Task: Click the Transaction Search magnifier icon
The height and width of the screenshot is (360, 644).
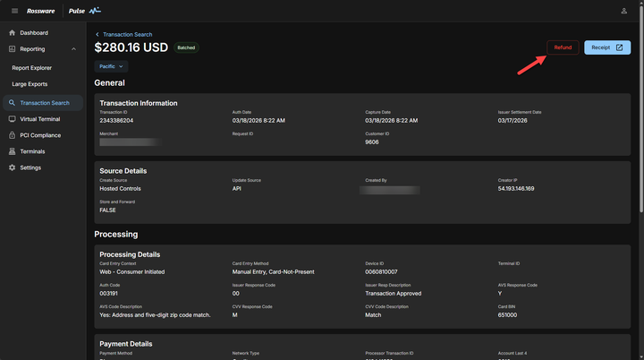Action: 12,103
